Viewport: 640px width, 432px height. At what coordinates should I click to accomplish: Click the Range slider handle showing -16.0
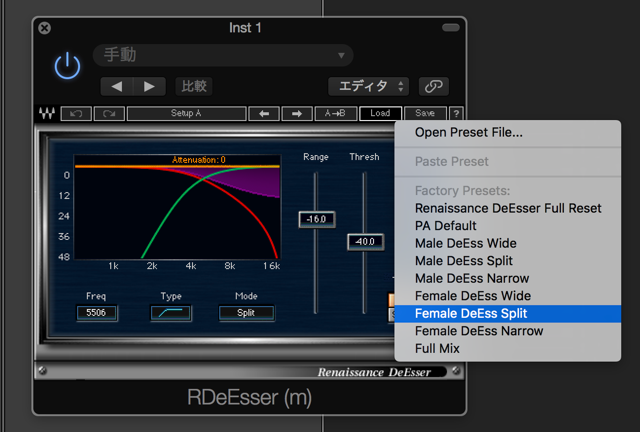[317, 219]
